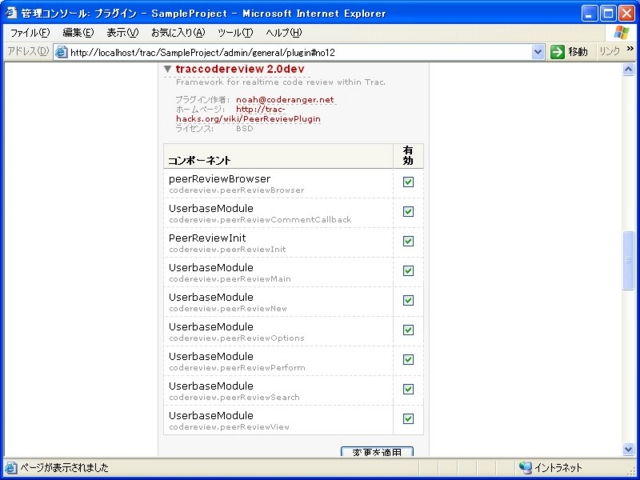
Task: Open the ツール(T) menu
Action: point(235,33)
